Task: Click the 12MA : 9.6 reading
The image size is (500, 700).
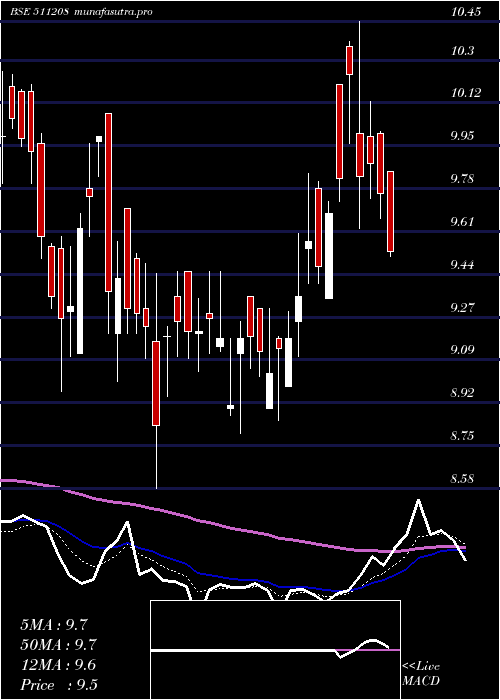Action: pos(58,665)
